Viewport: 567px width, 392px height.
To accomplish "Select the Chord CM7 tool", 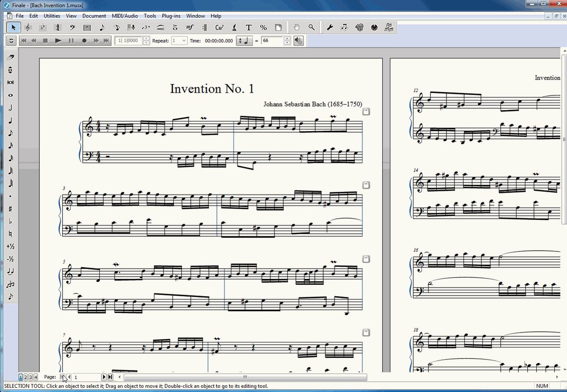I will (219, 27).
